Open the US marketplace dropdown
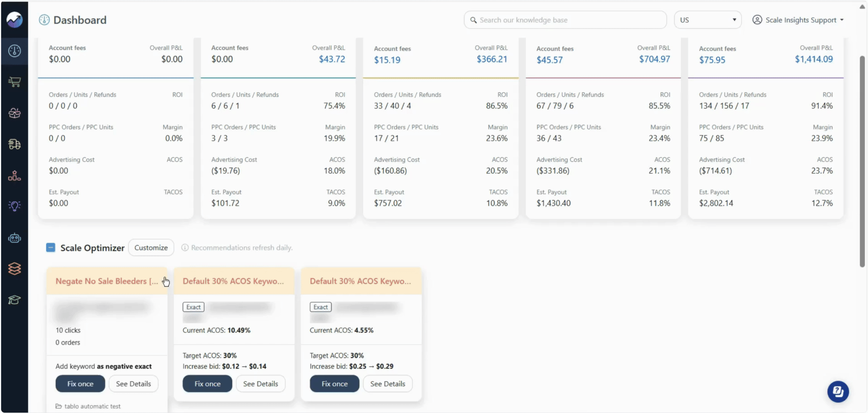The image size is (868, 413). [708, 20]
